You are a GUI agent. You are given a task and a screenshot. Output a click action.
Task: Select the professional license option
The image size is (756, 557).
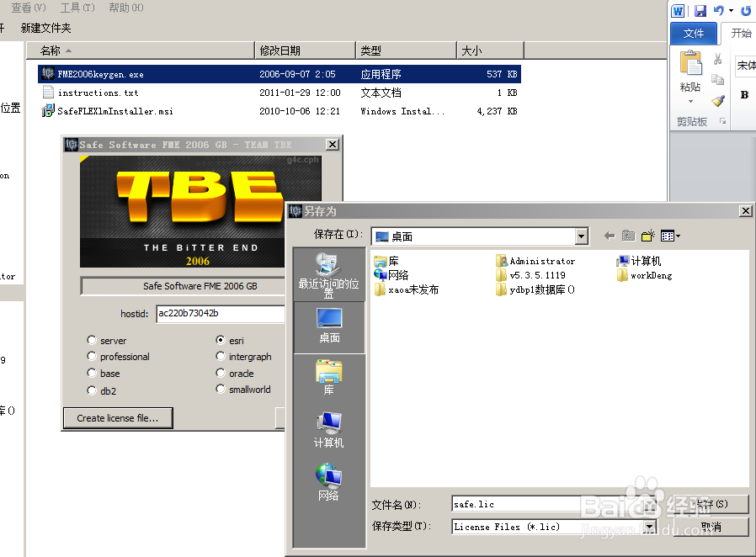(91, 357)
